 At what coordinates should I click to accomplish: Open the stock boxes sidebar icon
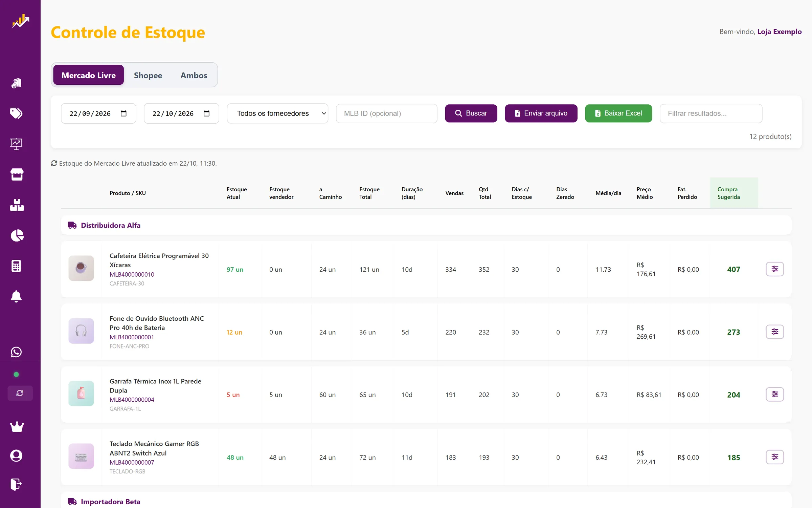point(16,205)
